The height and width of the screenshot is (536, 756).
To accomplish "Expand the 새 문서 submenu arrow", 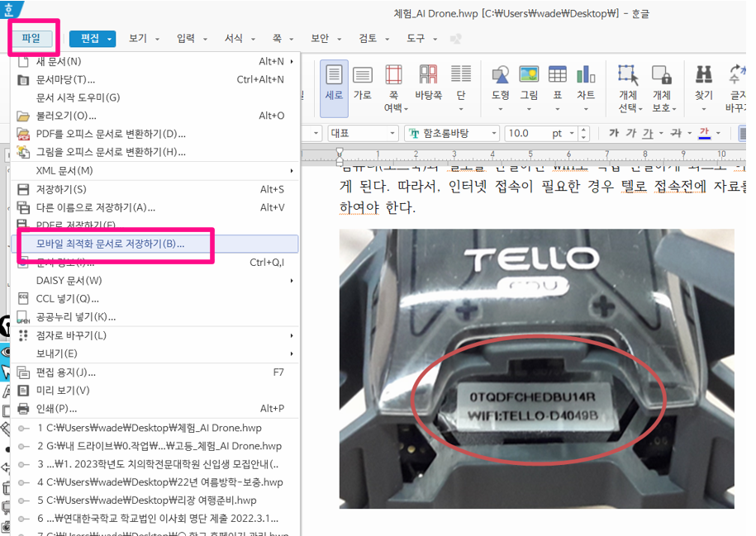I will point(292,61).
